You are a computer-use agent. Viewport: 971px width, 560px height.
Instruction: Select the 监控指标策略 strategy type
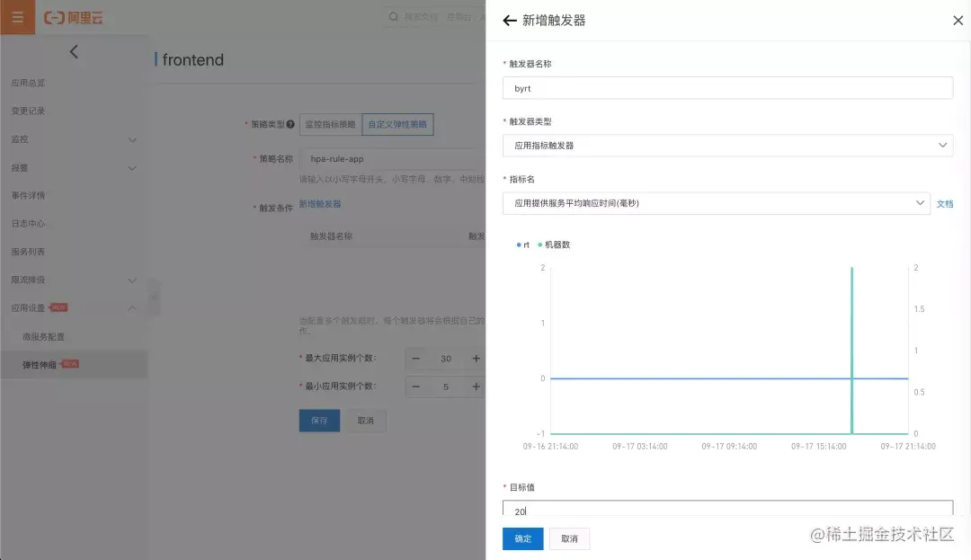pyautogui.click(x=330, y=124)
